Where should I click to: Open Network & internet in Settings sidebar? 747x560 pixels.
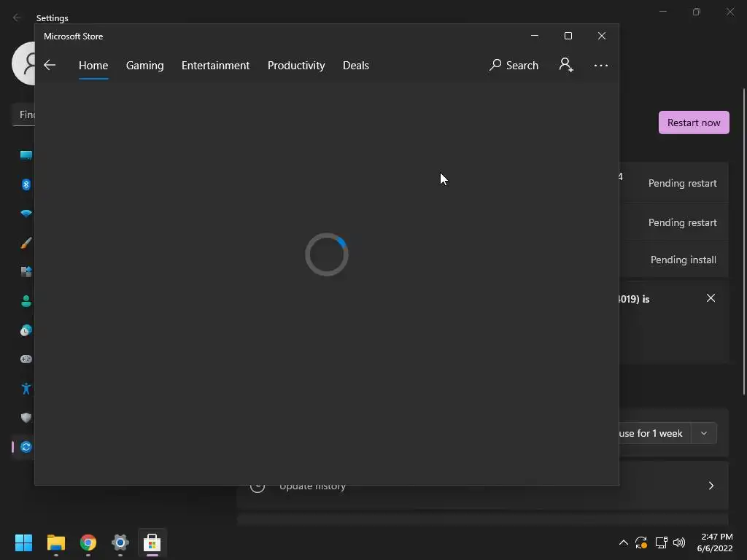click(x=26, y=214)
